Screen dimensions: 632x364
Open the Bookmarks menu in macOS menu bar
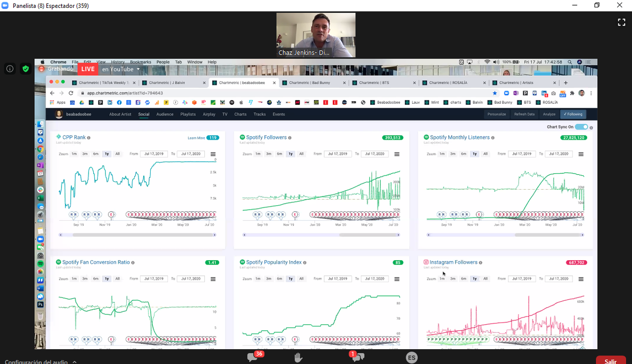click(x=141, y=62)
